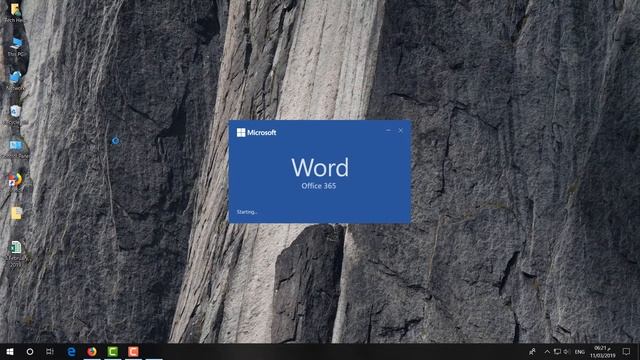
Task: Minimize the Word splash screen
Action: click(388, 131)
